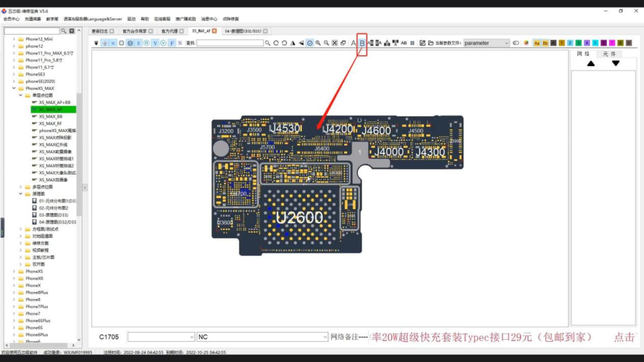Close the XS_MAX_AP tab
This screenshot has height=362, width=644.
click(x=214, y=31)
